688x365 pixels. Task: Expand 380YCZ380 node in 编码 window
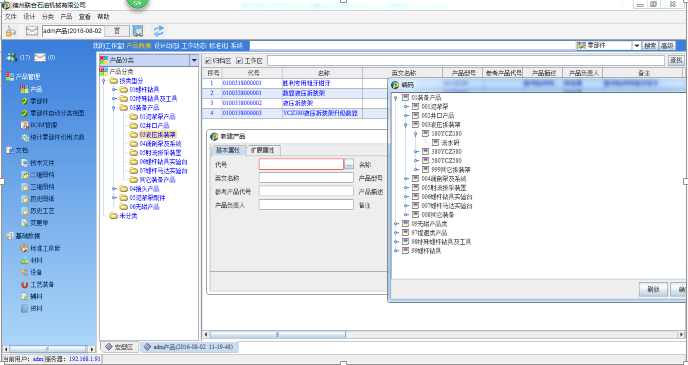pyautogui.click(x=416, y=151)
